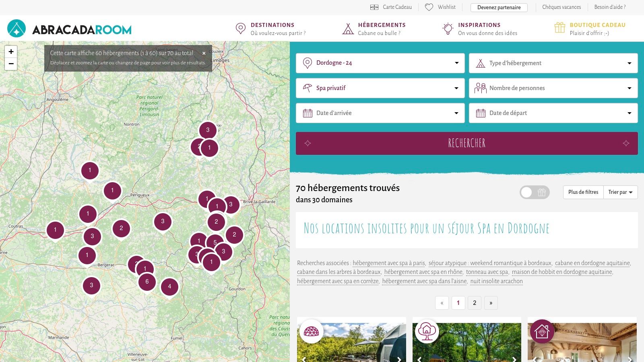Zoom in on the map
The image size is (644, 362).
[x=11, y=51]
